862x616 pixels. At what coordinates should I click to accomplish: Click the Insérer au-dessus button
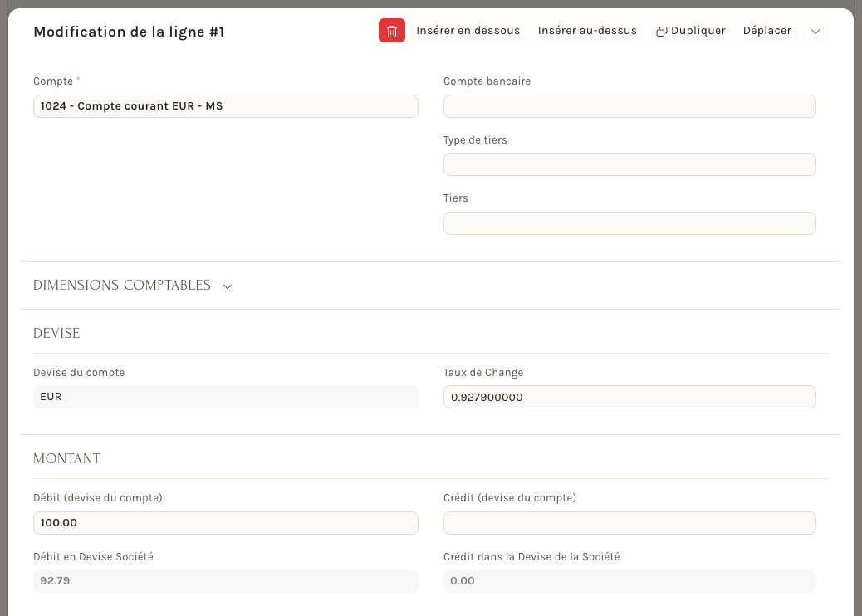pyautogui.click(x=587, y=31)
